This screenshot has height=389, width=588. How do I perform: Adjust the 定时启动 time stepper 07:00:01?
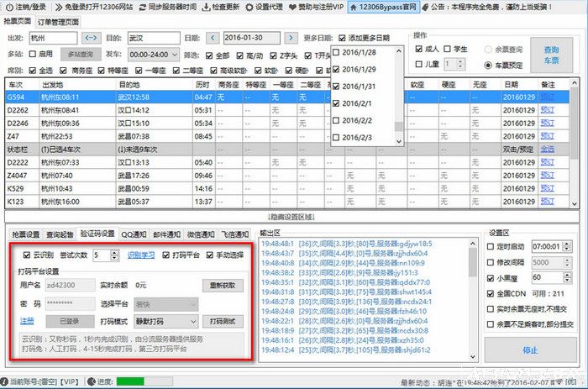[x=567, y=246]
